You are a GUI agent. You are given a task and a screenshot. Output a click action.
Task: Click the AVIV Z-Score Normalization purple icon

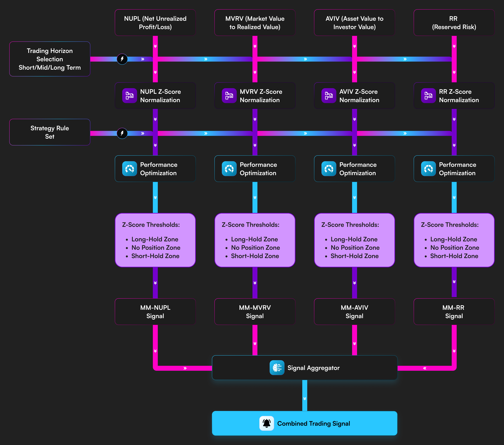click(329, 95)
